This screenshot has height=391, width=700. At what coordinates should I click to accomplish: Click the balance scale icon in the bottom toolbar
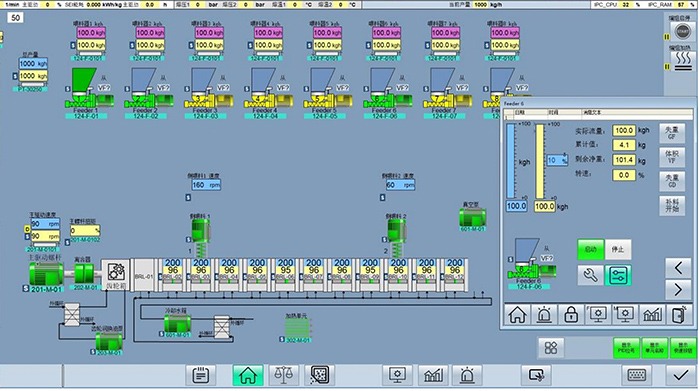pos(283,375)
